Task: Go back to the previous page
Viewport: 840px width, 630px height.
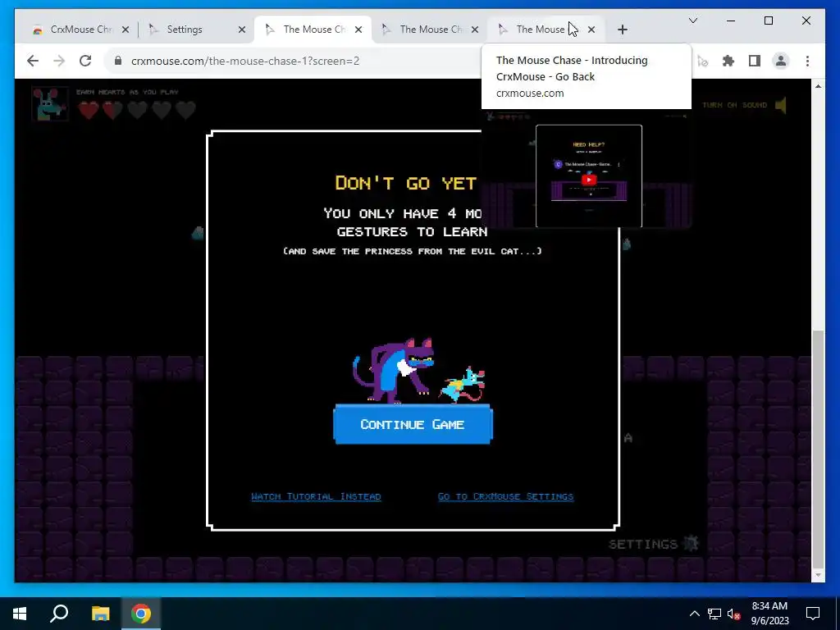Action: 33,61
